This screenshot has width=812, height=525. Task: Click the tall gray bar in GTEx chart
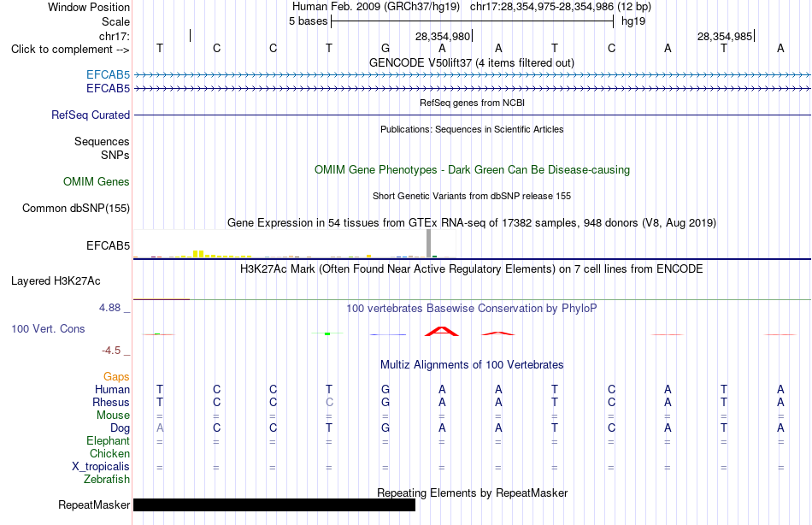[428, 244]
